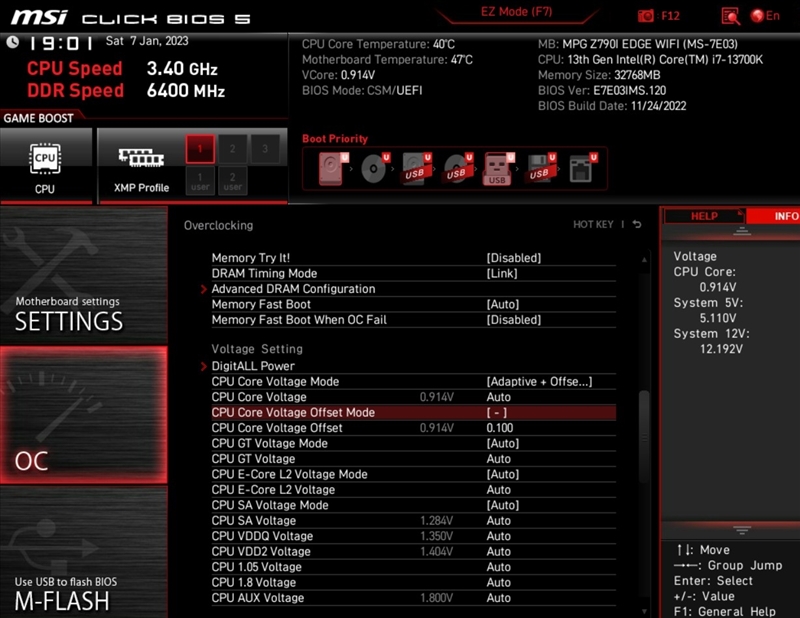This screenshot has height=618, width=800.
Task: Select the network boot device icon
Action: (582, 168)
